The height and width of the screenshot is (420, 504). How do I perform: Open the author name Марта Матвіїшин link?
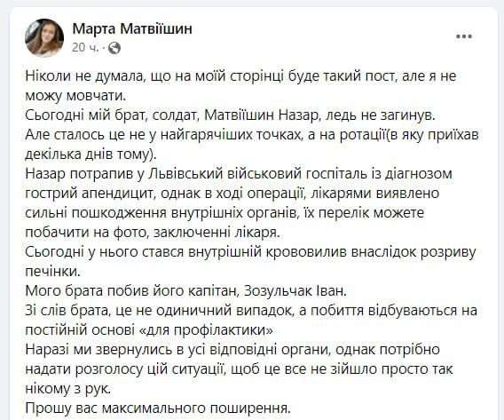132,28
